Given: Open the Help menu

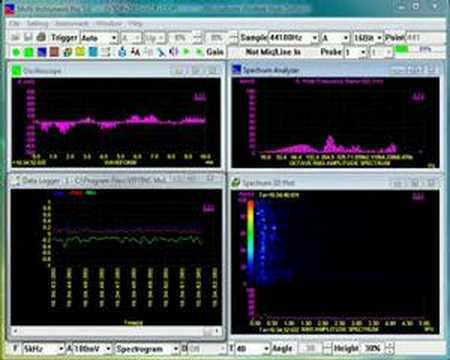Looking at the screenshot, I should pyautogui.click(x=135, y=23).
